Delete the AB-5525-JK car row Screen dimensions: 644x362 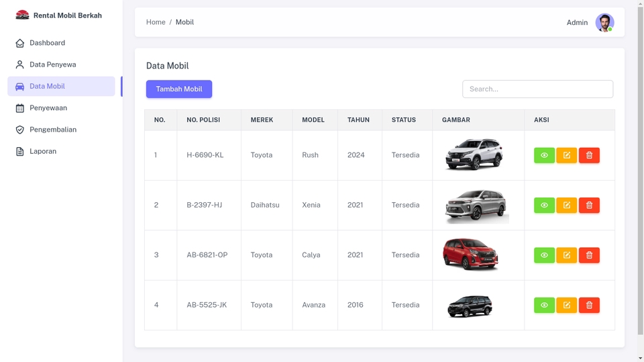point(589,305)
